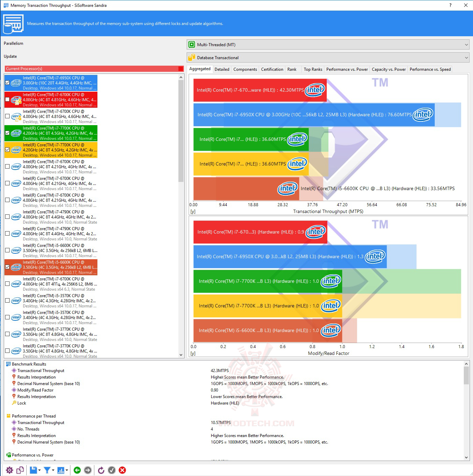Select the Lock Hardware (HLE) result row
This screenshot has width=473, height=476.
pos(234,403)
